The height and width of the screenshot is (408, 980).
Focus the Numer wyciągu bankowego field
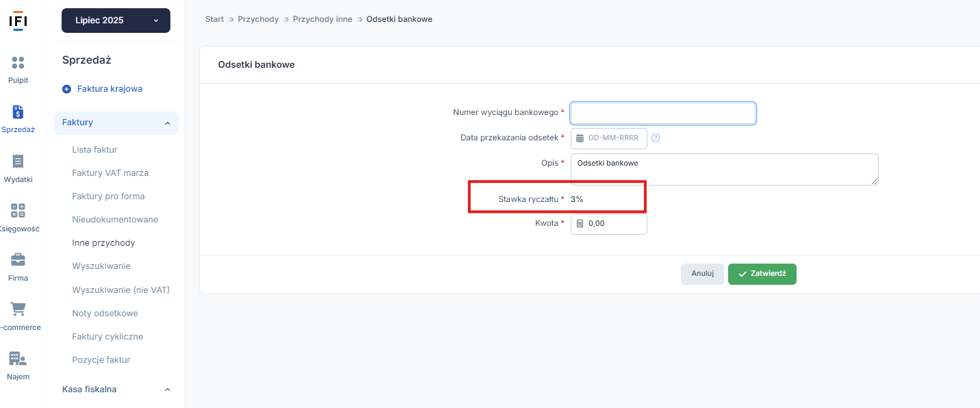coord(663,113)
